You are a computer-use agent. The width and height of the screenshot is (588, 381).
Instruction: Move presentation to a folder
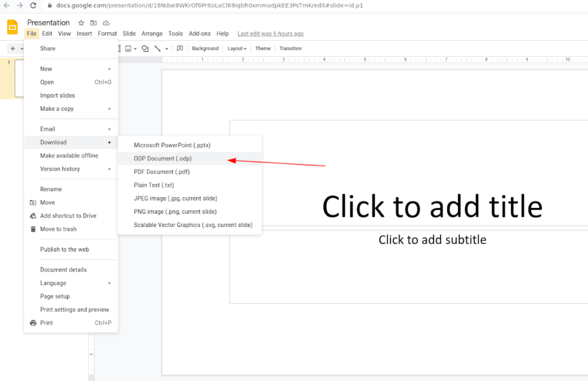[x=92, y=23]
